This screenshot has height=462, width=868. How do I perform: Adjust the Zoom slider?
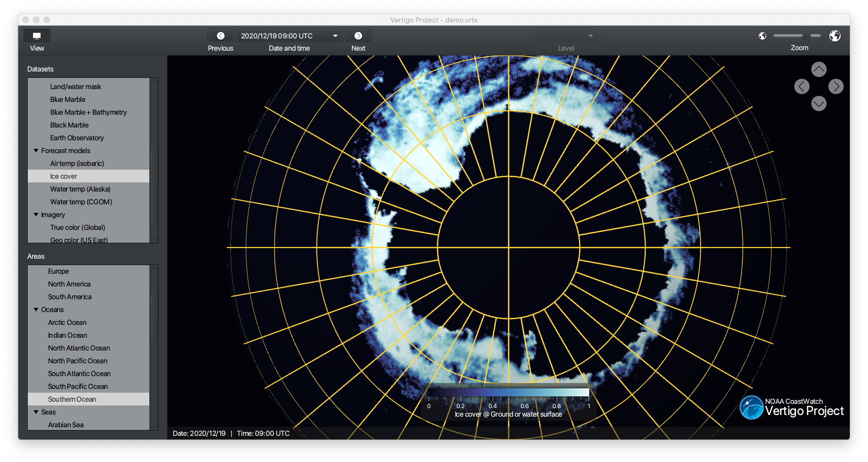click(806, 36)
